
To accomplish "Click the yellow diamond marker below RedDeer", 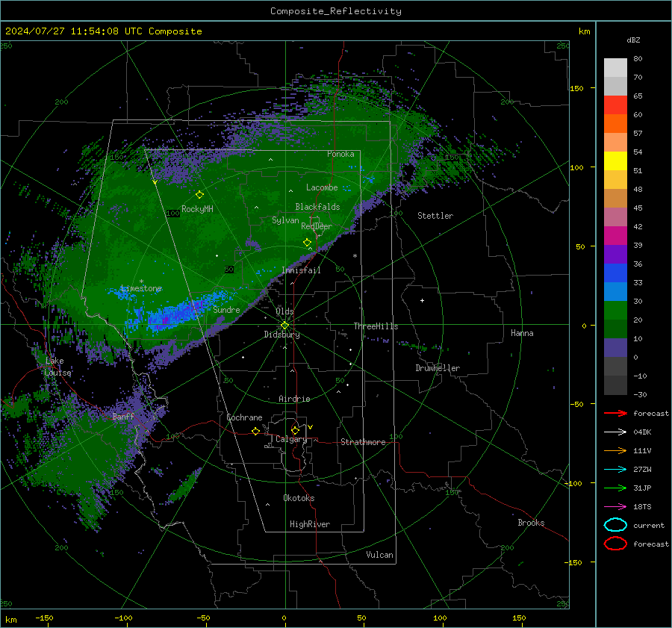I will (308, 243).
